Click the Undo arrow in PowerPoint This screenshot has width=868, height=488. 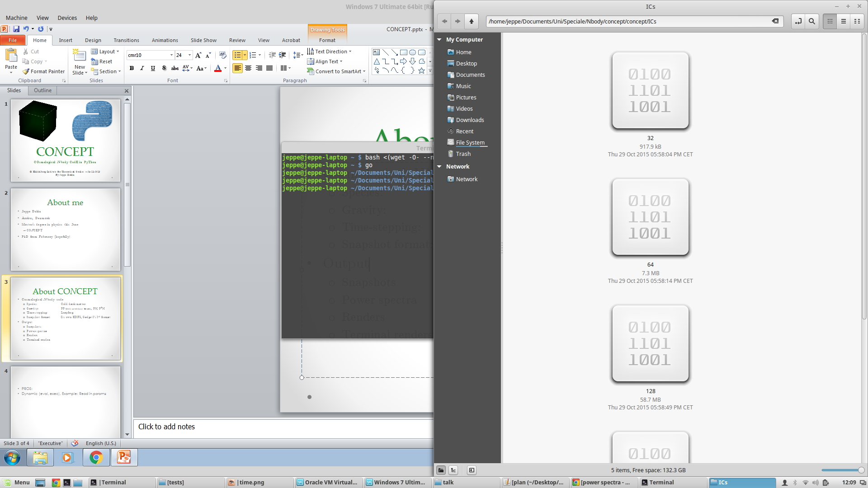[x=26, y=29]
